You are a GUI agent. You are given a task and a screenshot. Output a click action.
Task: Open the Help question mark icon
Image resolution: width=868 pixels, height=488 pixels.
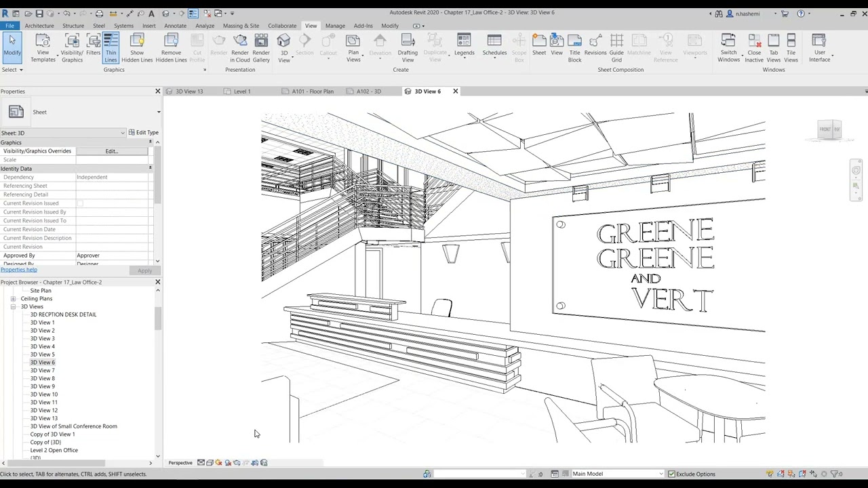(x=801, y=14)
